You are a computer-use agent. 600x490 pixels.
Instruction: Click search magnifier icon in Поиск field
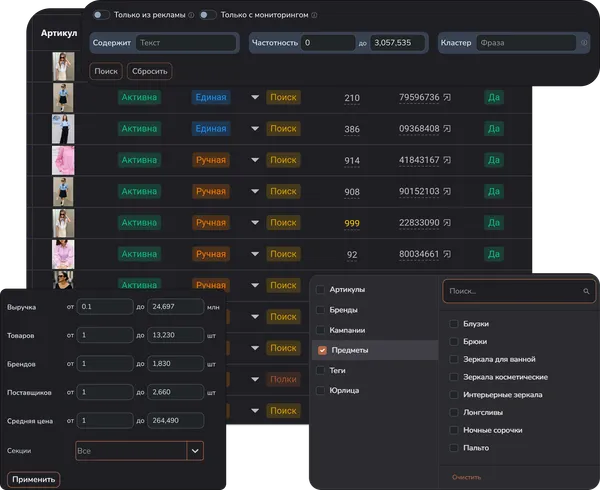[x=586, y=292]
